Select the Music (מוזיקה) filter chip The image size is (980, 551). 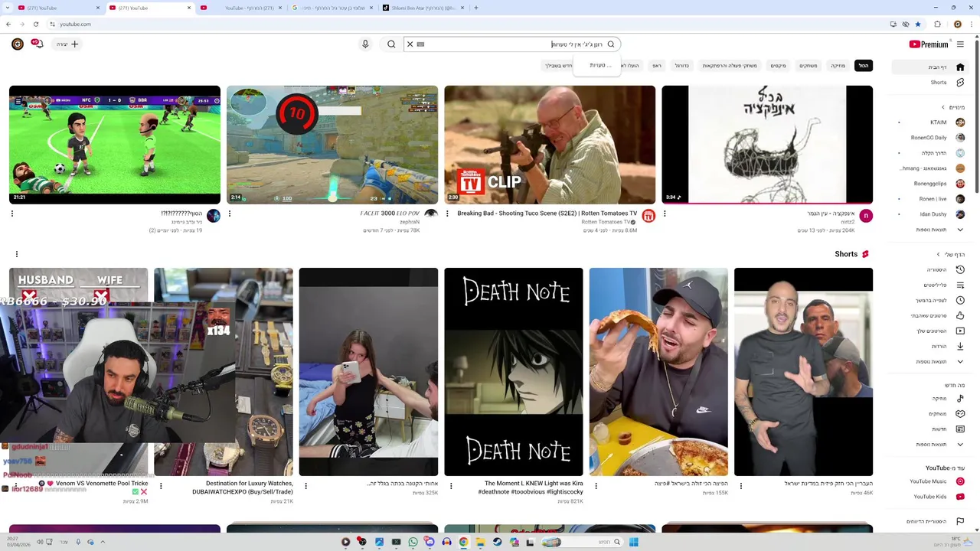(x=838, y=66)
